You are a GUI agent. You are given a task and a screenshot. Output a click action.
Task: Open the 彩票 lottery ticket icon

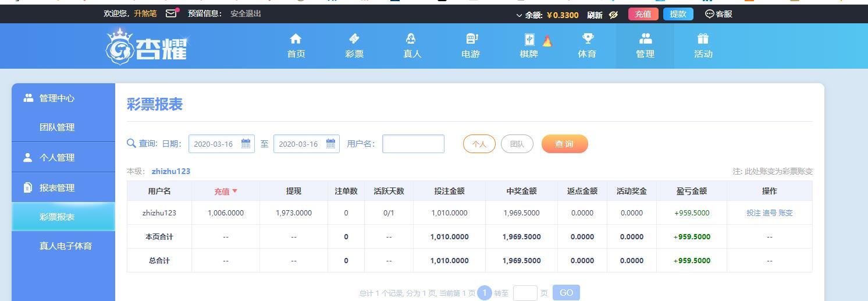pyautogui.click(x=354, y=39)
